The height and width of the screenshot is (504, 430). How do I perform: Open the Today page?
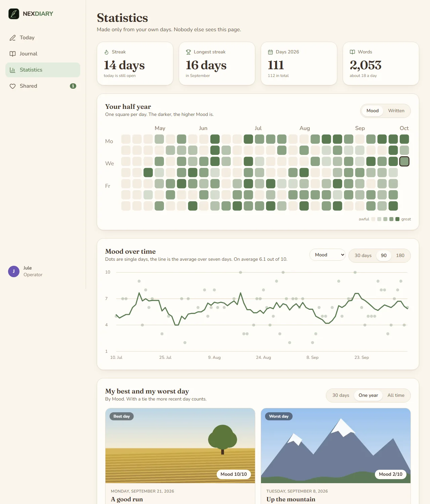click(x=43, y=38)
